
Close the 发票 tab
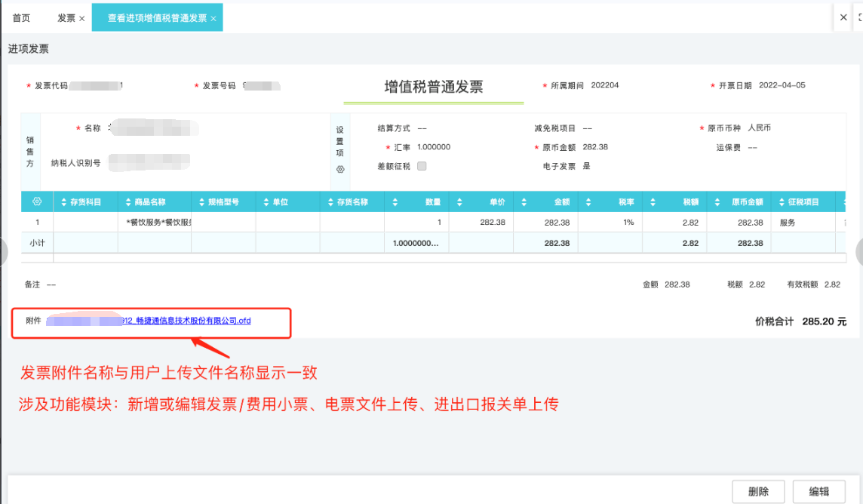tap(81, 18)
